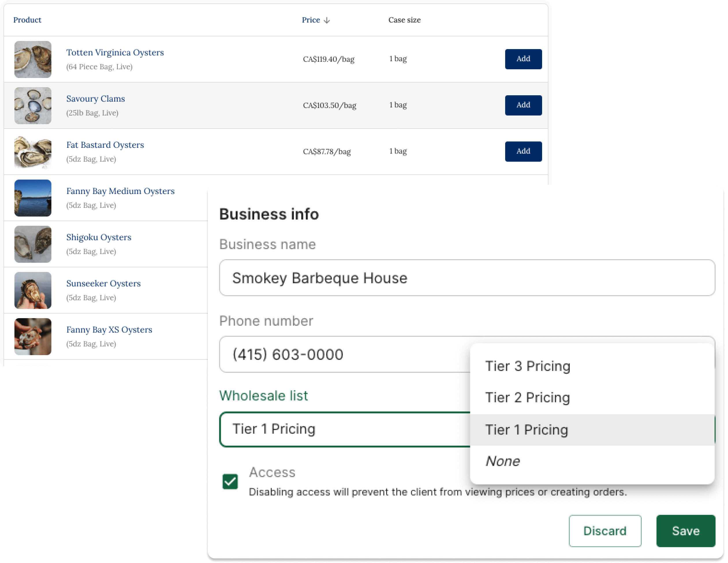Select None in wholesale list options
The width and height of the screenshot is (728, 563).
[592, 461]
